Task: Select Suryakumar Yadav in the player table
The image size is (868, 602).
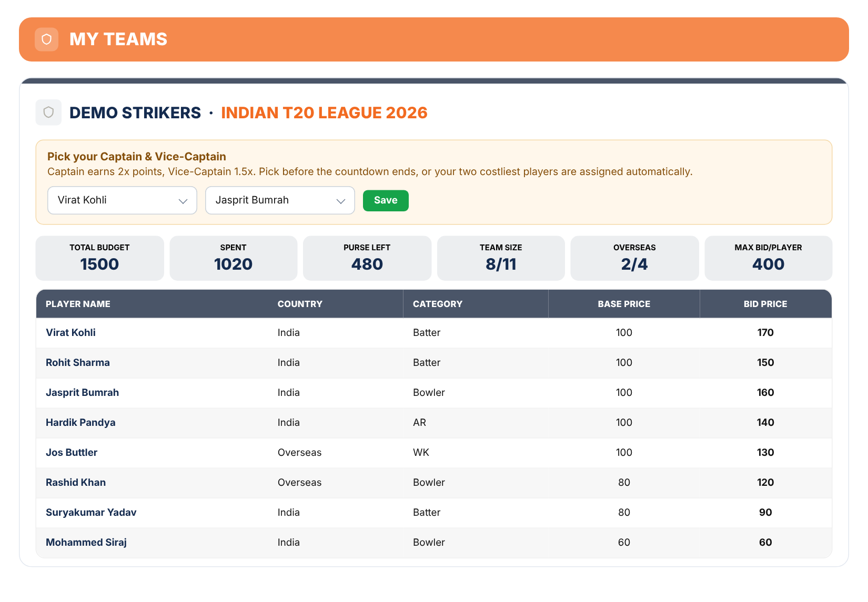Action: [x=91, y=512]
